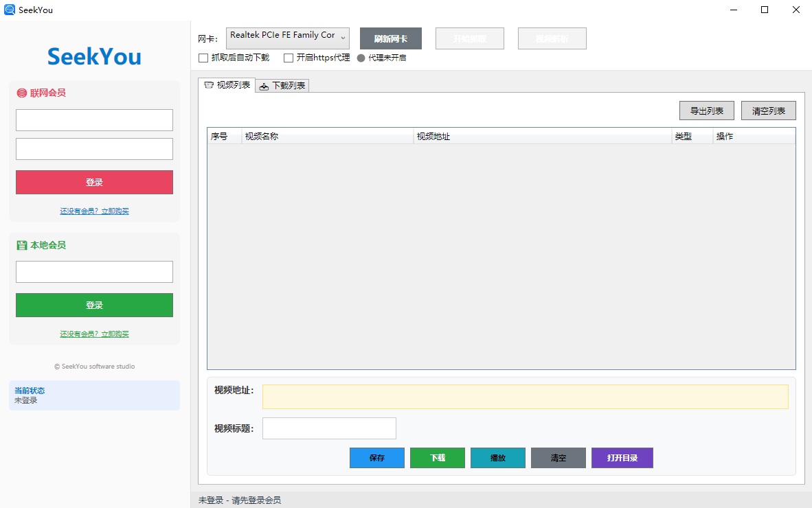Click the blue 保存 button
This screenshot has width=812, height=508.
pos(377,458)
